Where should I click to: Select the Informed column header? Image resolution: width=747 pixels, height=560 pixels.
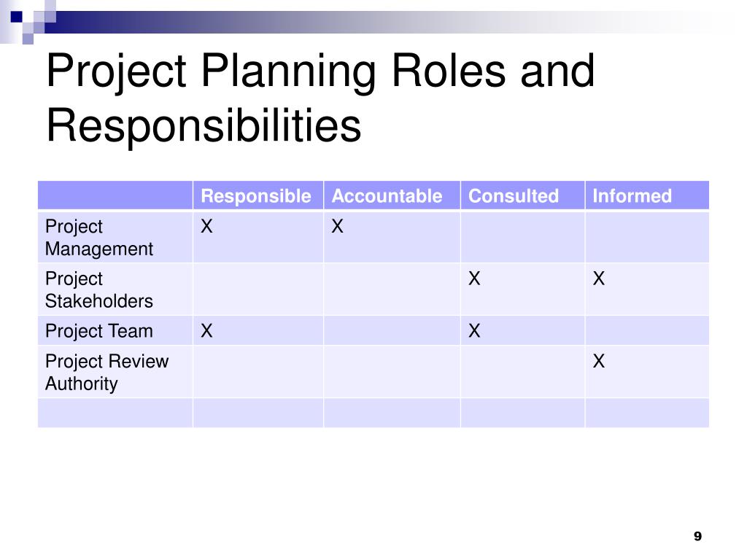coord(632,195)
